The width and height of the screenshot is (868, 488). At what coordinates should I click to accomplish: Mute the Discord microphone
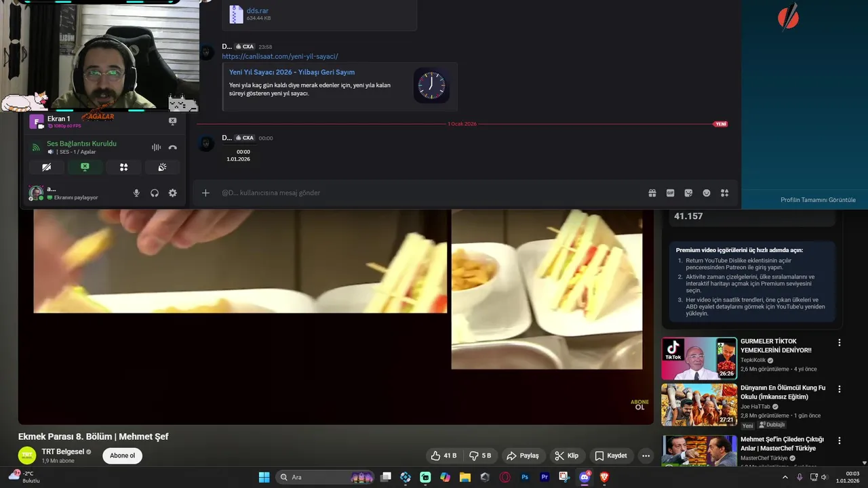136,193
